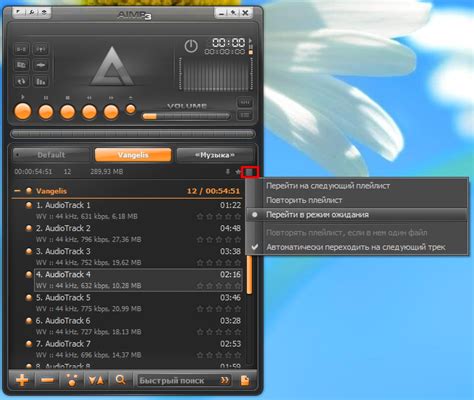This screenshot has height=400, width=474.
Task: Rate AudioTrack 1 five stars
Action: coord(238,216)
